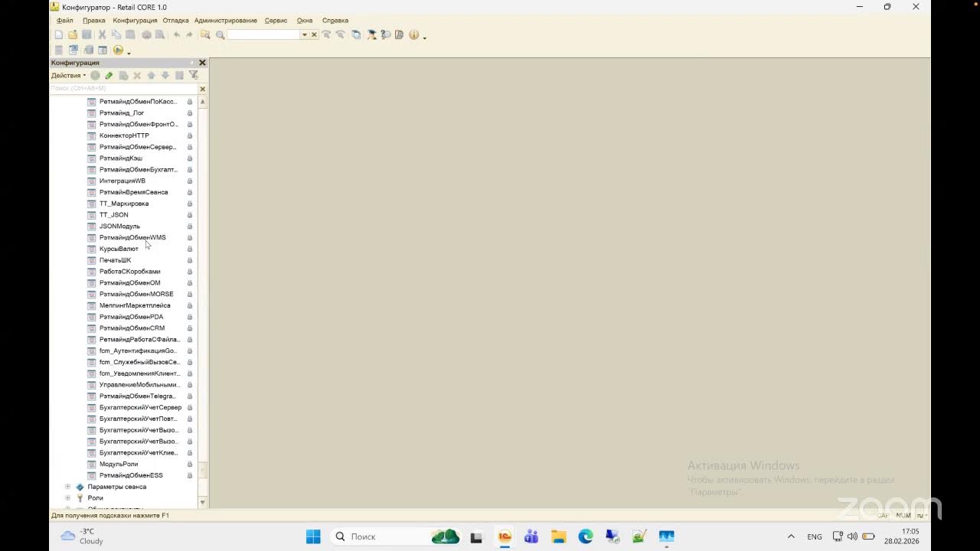Open File Explorer from taskbar
The image size is (980, 551).
[x=558, y=536]
